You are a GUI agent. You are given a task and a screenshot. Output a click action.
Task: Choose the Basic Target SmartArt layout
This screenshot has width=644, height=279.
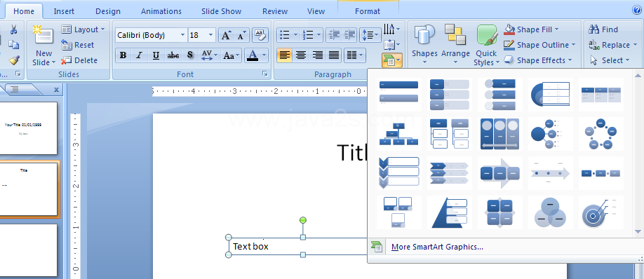(x=601, y=212)
